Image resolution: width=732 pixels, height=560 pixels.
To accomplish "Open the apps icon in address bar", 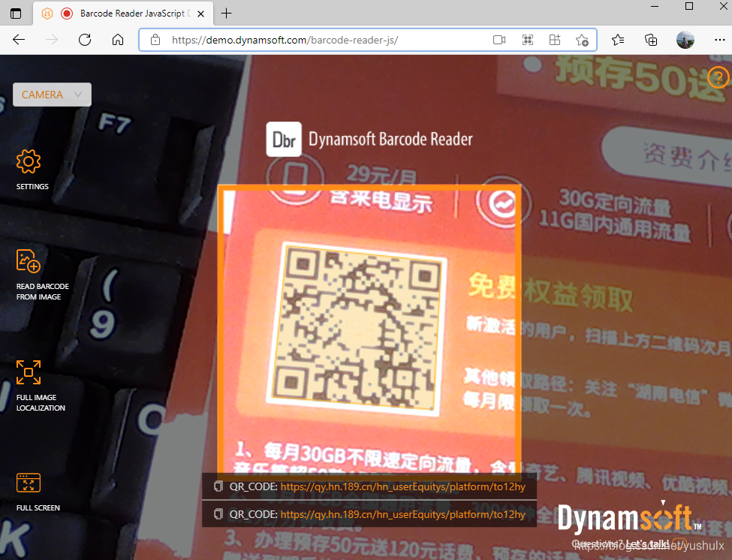I will pos(555,40).
